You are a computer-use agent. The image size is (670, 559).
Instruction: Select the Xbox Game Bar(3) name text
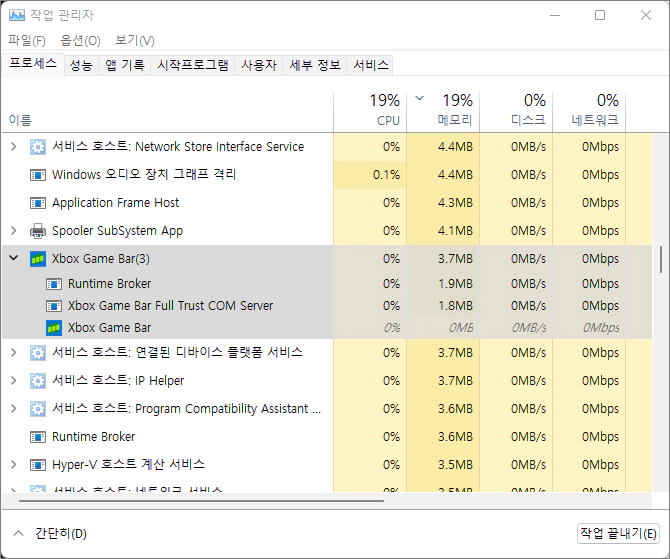[101, 259]
